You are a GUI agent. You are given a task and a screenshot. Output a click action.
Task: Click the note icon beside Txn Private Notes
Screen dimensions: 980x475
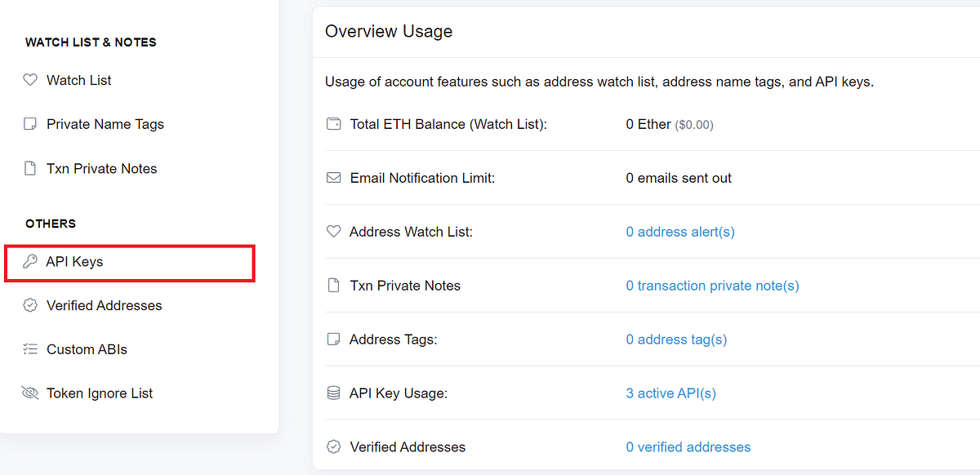[30, 168]
